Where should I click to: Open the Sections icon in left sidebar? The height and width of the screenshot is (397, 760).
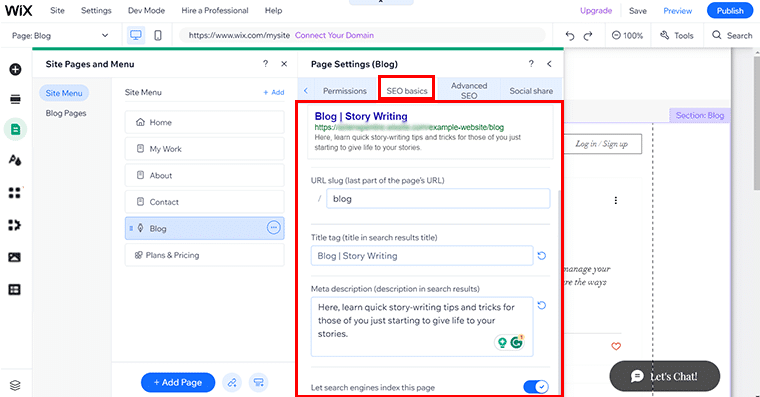tap(15, 99)
